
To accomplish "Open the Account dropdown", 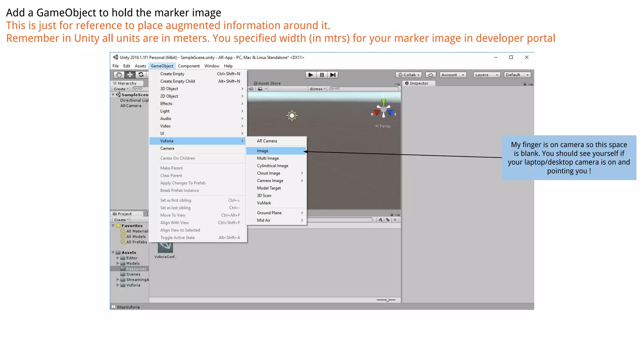I will [x=453, y=75].
